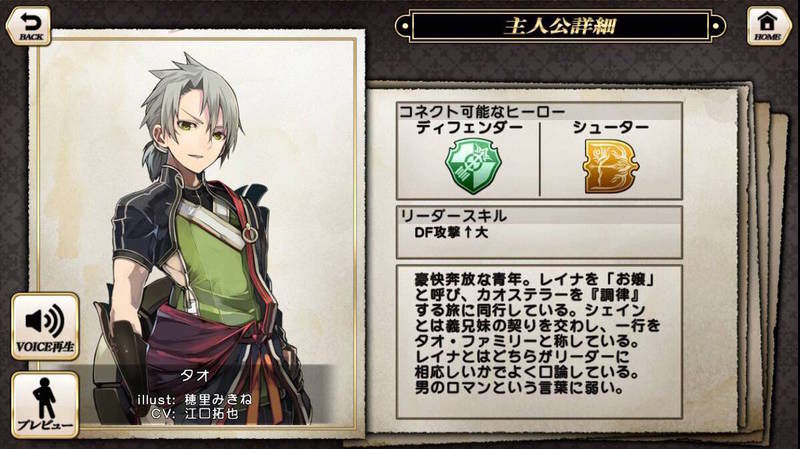Tap the character biography text box
Viewport: 800px width, 449px height.
pyautogui.click(x=539, y=342)
